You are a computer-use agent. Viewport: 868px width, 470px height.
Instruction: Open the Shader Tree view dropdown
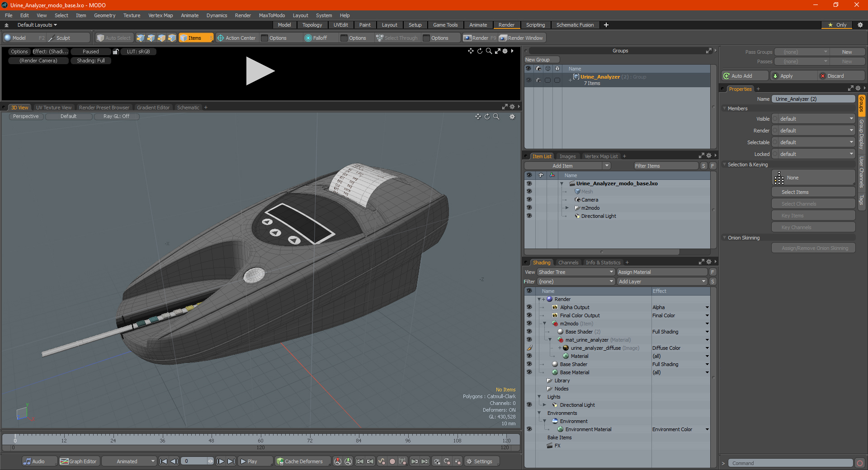click(576, 272)
